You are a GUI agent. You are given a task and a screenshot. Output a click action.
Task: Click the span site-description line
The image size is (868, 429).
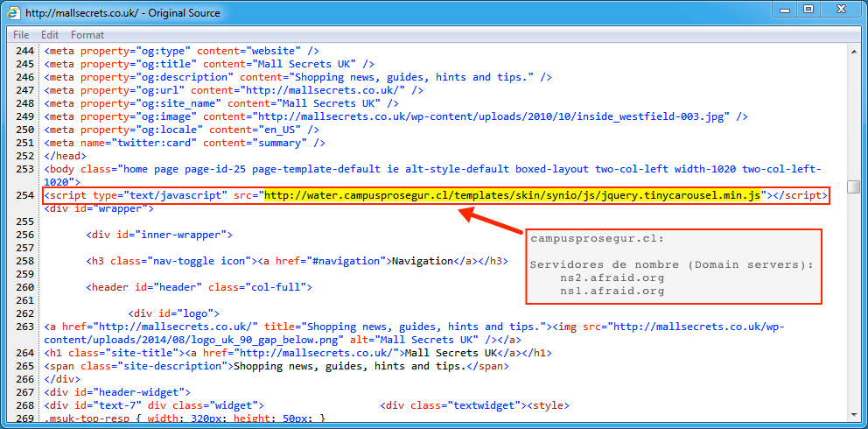coord(276,366)
